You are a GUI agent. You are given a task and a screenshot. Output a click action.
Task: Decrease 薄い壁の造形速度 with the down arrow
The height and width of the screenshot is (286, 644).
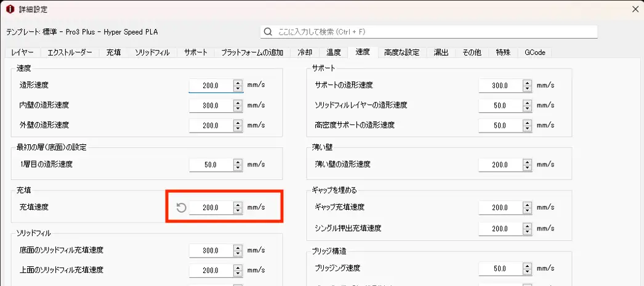[528, 168]
